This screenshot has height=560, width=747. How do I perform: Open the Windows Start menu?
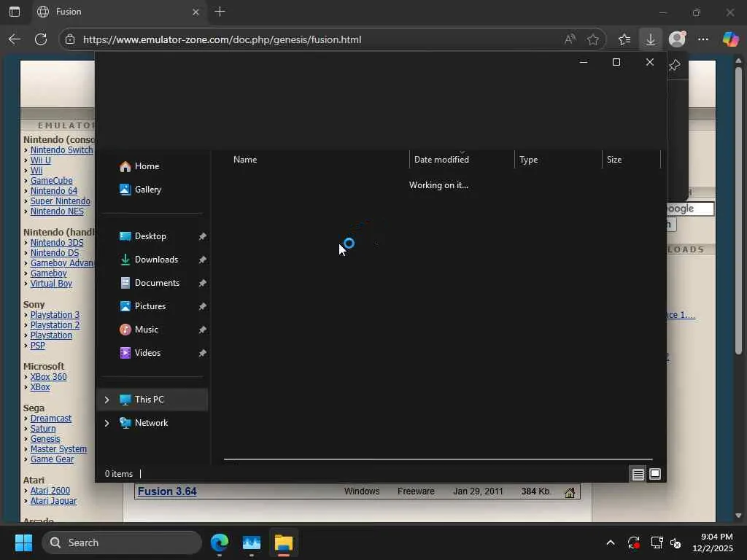click(x=23, y=542)
